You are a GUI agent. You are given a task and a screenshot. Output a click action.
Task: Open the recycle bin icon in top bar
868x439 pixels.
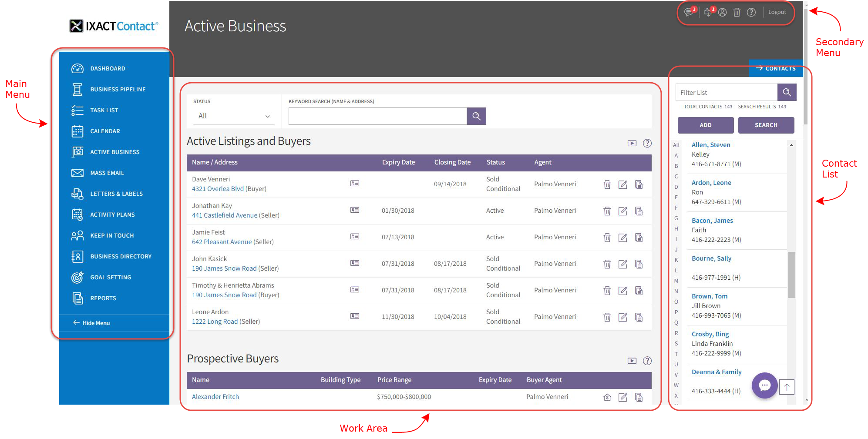737,13
